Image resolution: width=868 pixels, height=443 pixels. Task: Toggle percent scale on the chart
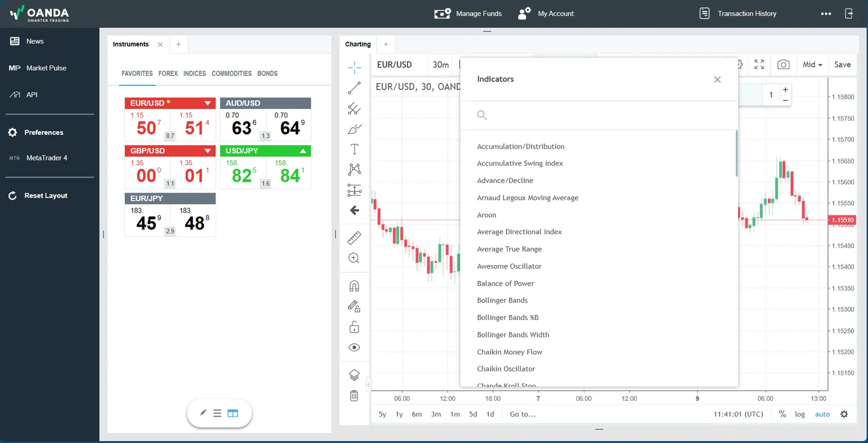point(782,414)
